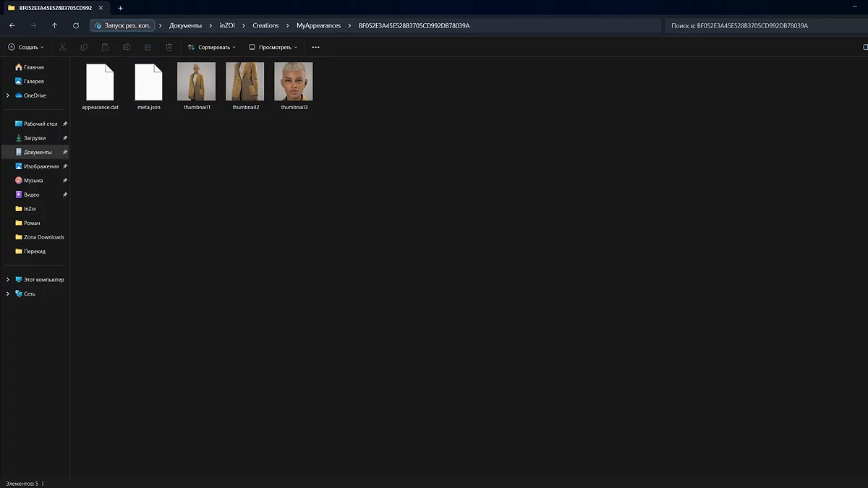Click the Элементов: 5 status text
Image resolution: width=868 pixels, height=488 pixels.
(22, 483)
